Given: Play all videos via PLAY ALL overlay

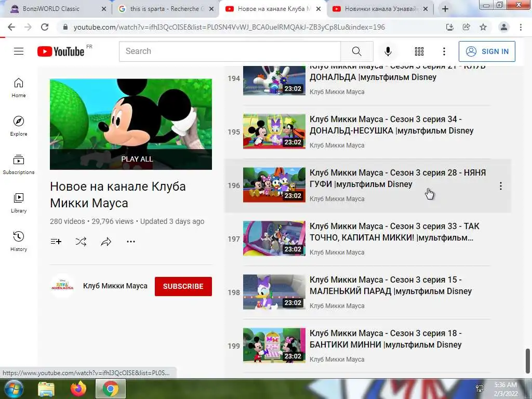Looking at the screenshot, I should coord(130,159).
